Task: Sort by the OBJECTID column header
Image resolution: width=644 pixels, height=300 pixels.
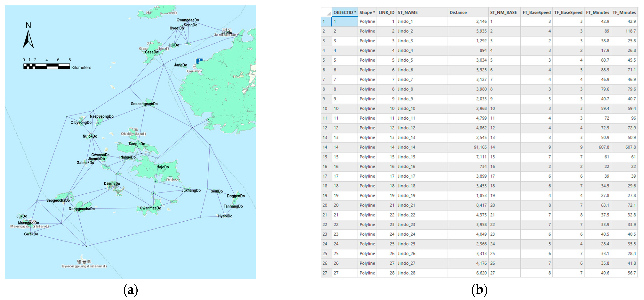Action: [344, 13]
